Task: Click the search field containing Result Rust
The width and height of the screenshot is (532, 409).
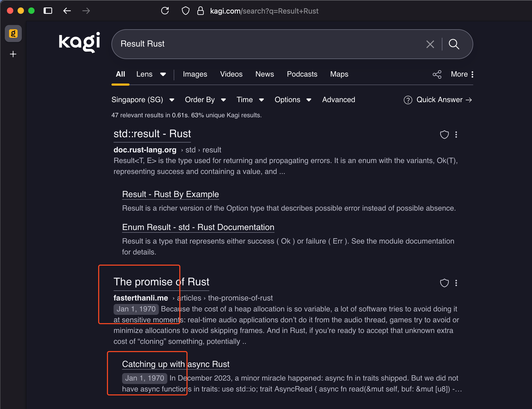Action: (x=266, y=44)
